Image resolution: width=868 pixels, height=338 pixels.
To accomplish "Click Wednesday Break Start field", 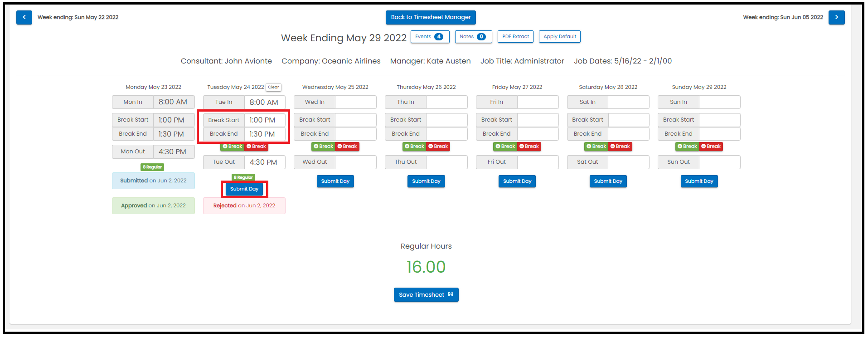I will [356, 120].
